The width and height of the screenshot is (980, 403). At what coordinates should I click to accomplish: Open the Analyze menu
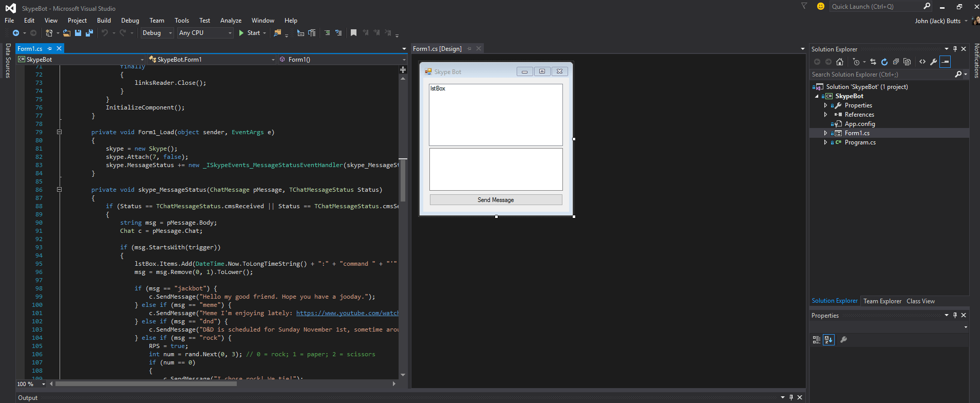point(231,21)
